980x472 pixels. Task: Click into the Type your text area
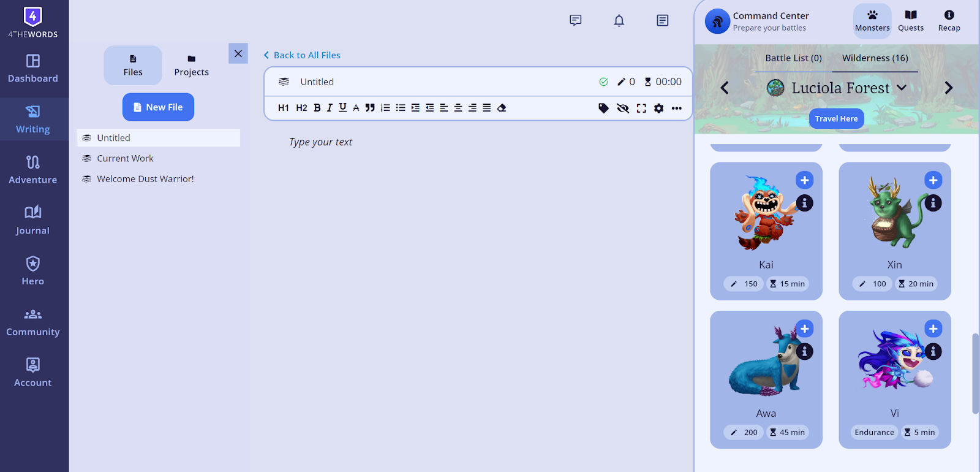tap(320, 142)
